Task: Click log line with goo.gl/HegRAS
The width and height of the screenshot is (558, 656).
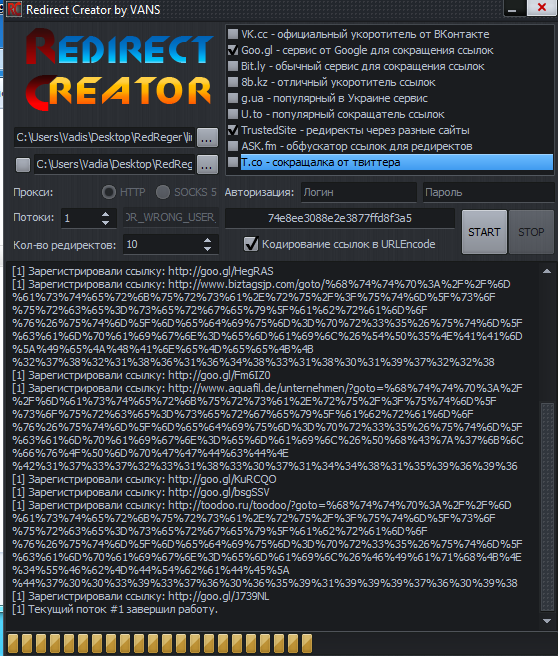Action: (x=143, y=271)
